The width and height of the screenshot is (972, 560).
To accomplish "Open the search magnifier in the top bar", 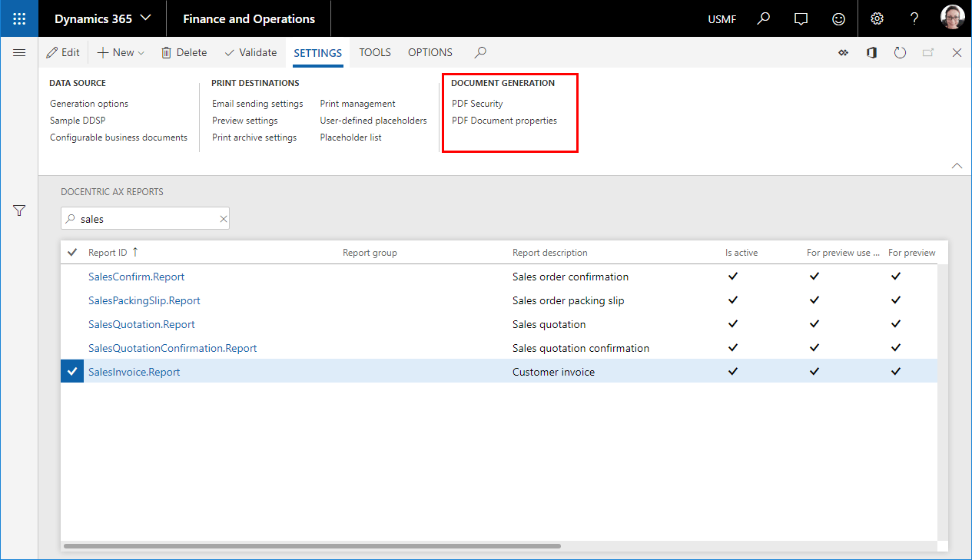I will (x=763, y=18).
